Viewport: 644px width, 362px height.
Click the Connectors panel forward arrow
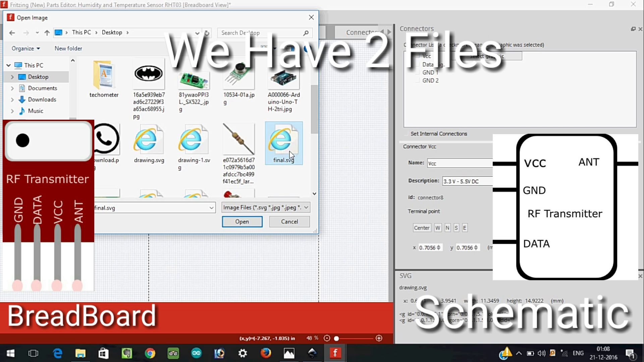click(x=388, y=32)
